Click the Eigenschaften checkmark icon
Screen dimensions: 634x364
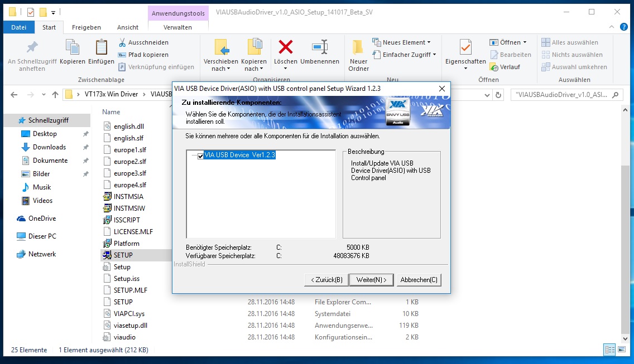point(465,47)
